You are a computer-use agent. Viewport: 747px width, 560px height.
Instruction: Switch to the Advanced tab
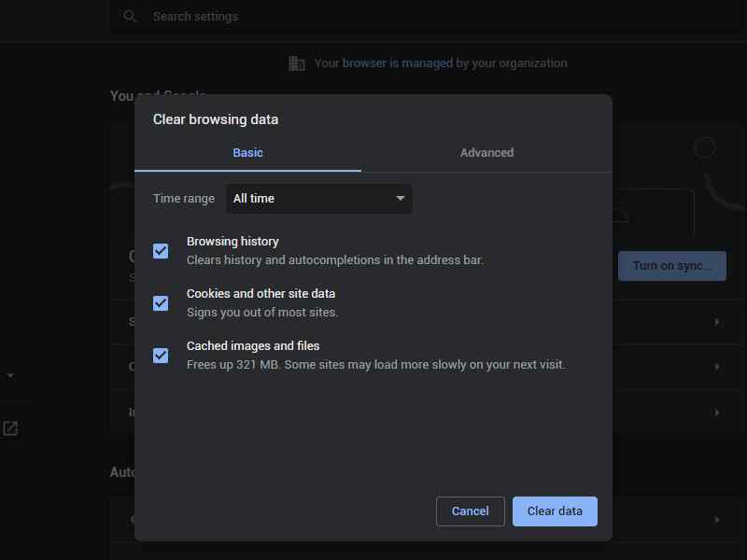[486, 153]
